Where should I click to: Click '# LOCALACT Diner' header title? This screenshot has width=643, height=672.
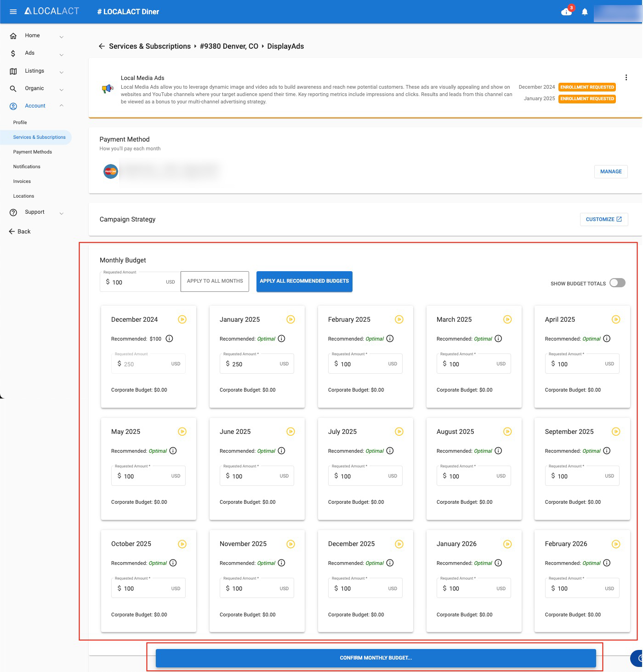128,11
